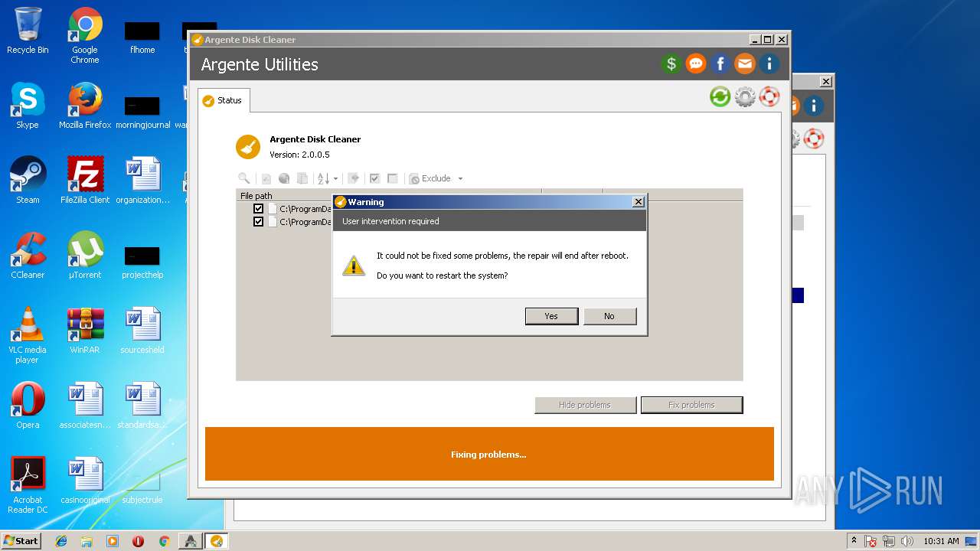Open the Steam desktop shortcut
This screenshot has width=980, height=551.
pyautogui.click(x=28, y=181)
